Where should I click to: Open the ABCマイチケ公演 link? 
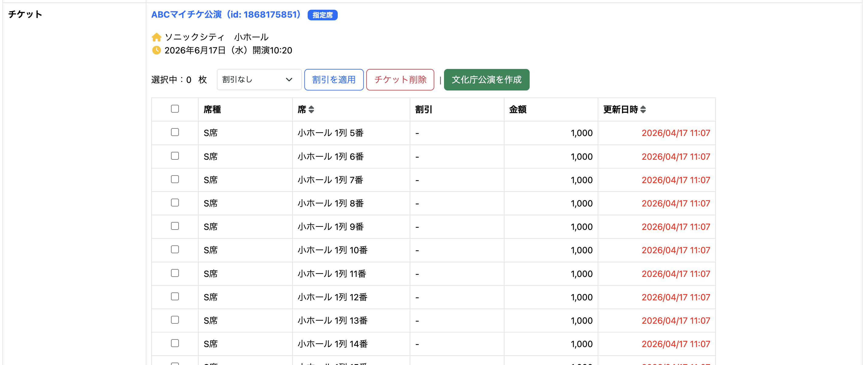pos(226,15)
